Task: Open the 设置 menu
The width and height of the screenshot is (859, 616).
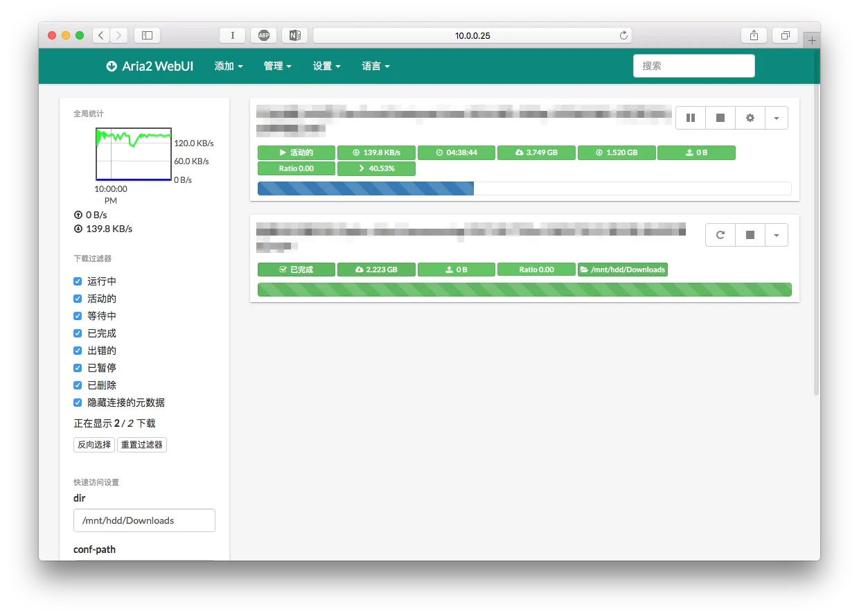Action: pyautogui.click(x=326, y=67)
